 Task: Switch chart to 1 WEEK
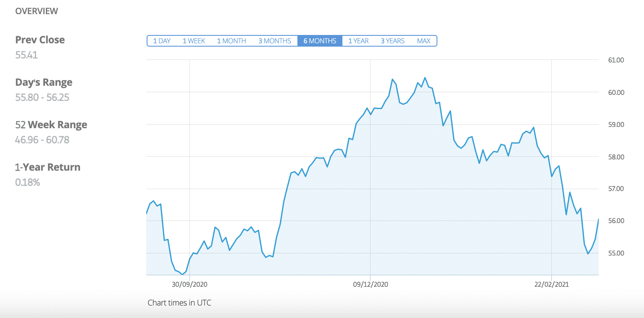click(x=194, y=41)
